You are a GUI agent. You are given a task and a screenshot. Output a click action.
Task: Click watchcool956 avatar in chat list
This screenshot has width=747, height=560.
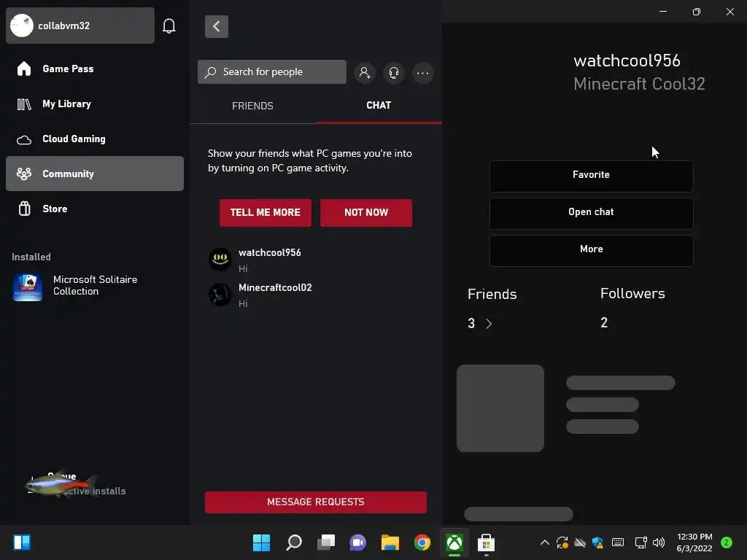click(220, 260)
